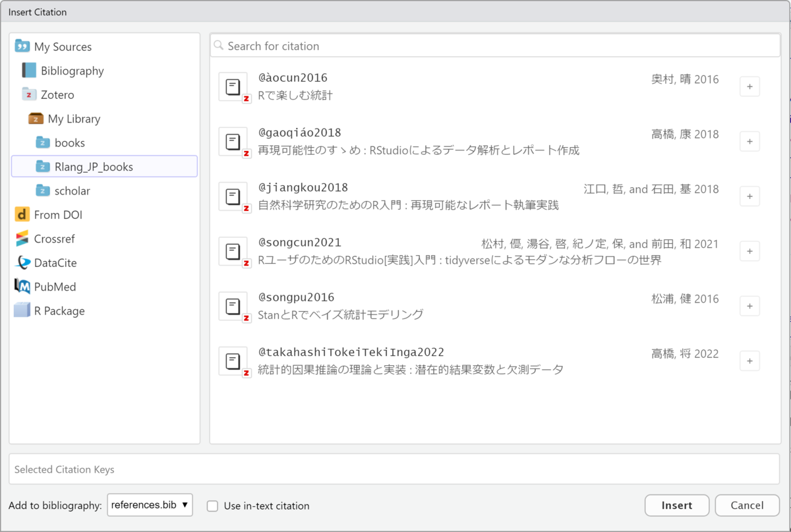Viewport: 791px width, 532px height.
Task: Enable the Use in-text citation option
Action: (213, 506)
